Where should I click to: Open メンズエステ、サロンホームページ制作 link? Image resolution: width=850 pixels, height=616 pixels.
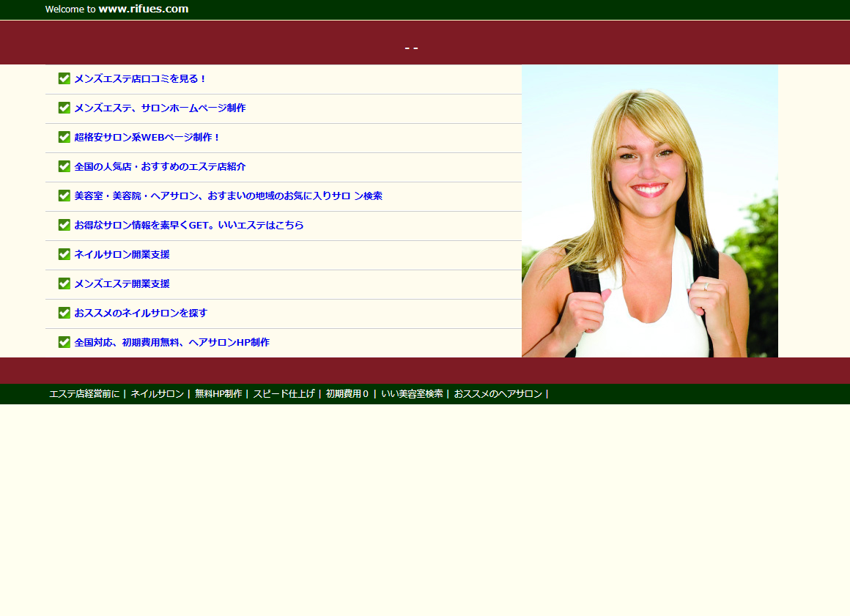point(160,108)
